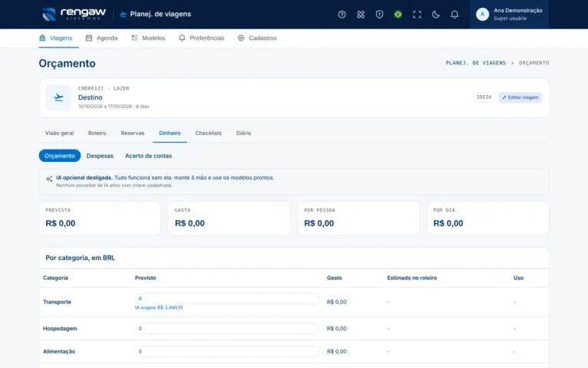
Task: Click the Hospedagem category label
Action: (x=60, y=329)
